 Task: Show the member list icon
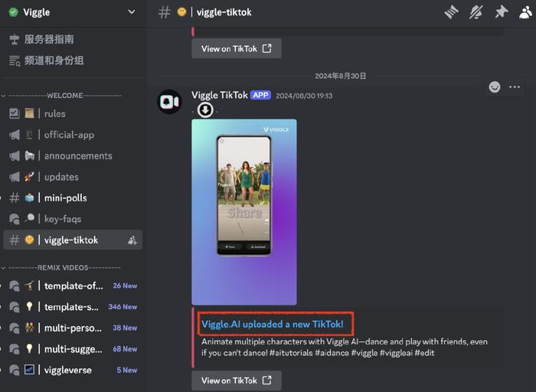(526, 12)
